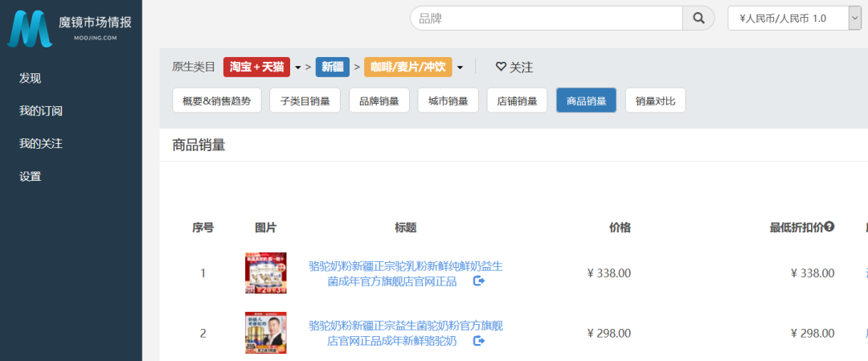
Task: Click the heart 关注 follow button
Action: [514, 68]
